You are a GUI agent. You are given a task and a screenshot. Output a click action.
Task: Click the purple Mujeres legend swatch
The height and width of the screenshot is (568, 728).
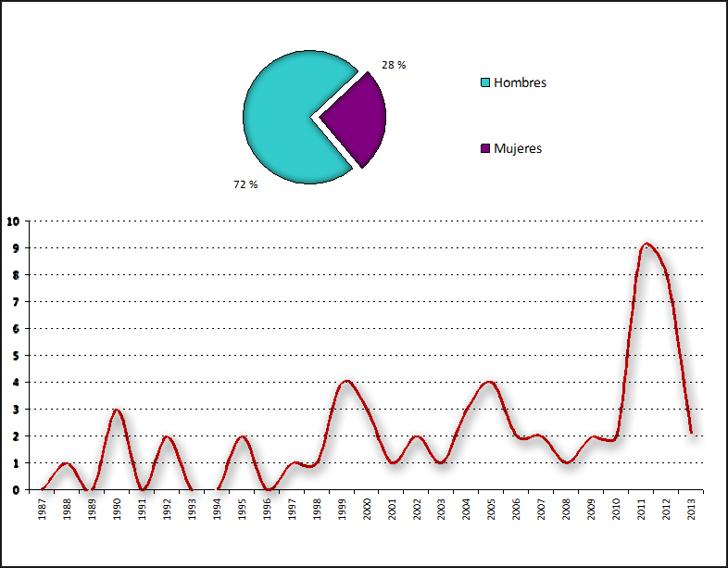484,148
